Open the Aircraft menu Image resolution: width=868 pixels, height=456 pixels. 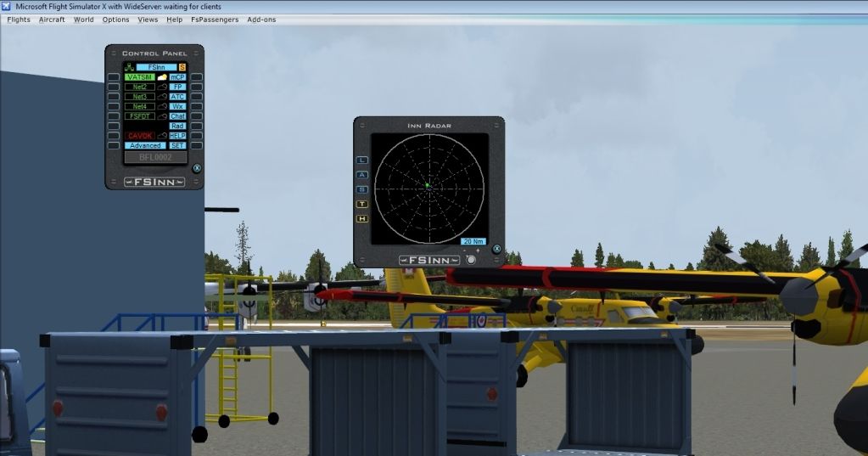coord(52,20)
